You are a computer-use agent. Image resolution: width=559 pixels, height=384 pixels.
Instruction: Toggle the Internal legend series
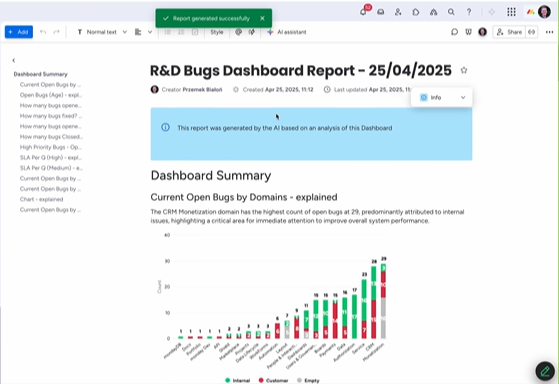[238, 380]
